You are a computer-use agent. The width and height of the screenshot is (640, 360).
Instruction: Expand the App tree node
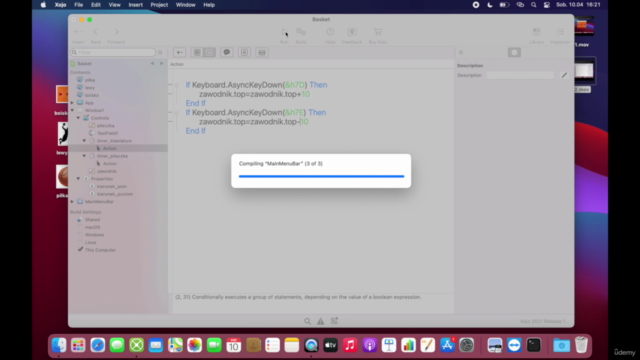coord(72,103)
